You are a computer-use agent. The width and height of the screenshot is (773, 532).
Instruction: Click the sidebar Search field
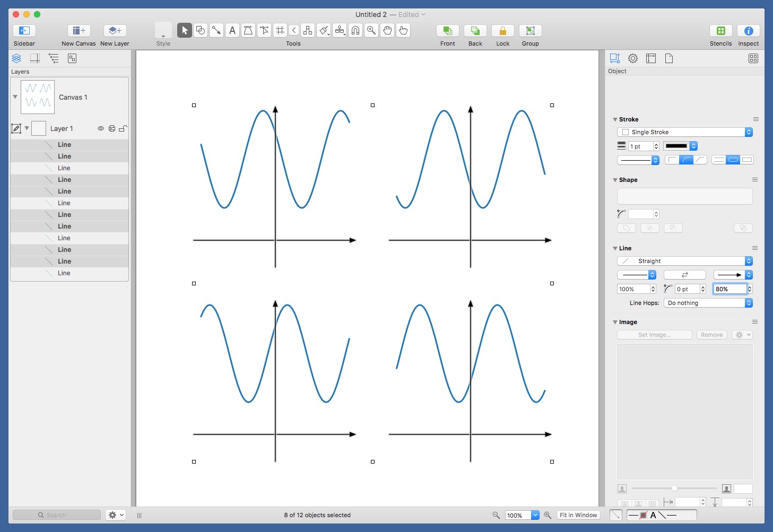pyautogui.click(x=57, y=515)
